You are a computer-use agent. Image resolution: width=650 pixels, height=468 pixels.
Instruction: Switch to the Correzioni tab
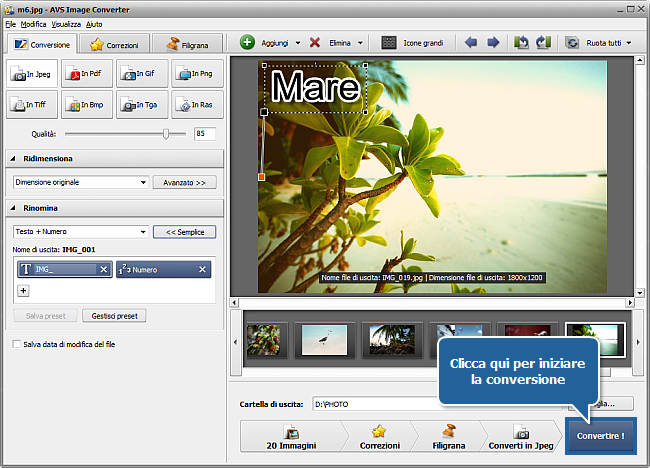point(118,44)
